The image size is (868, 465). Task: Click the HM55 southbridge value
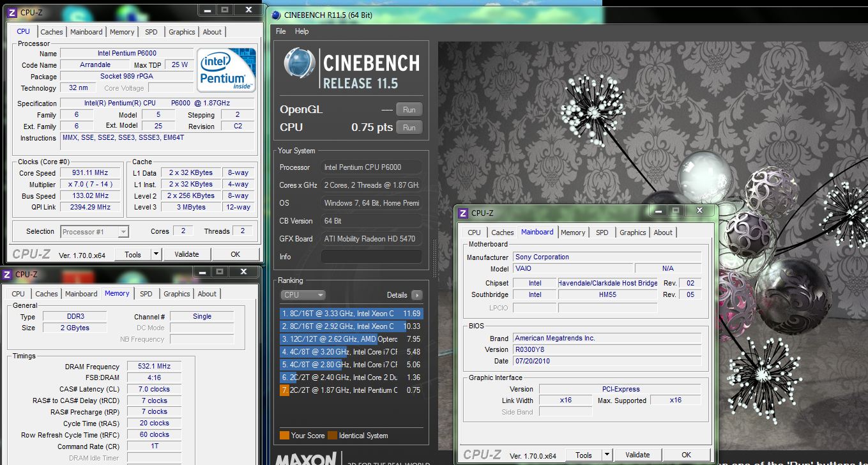tap(607, 295)
